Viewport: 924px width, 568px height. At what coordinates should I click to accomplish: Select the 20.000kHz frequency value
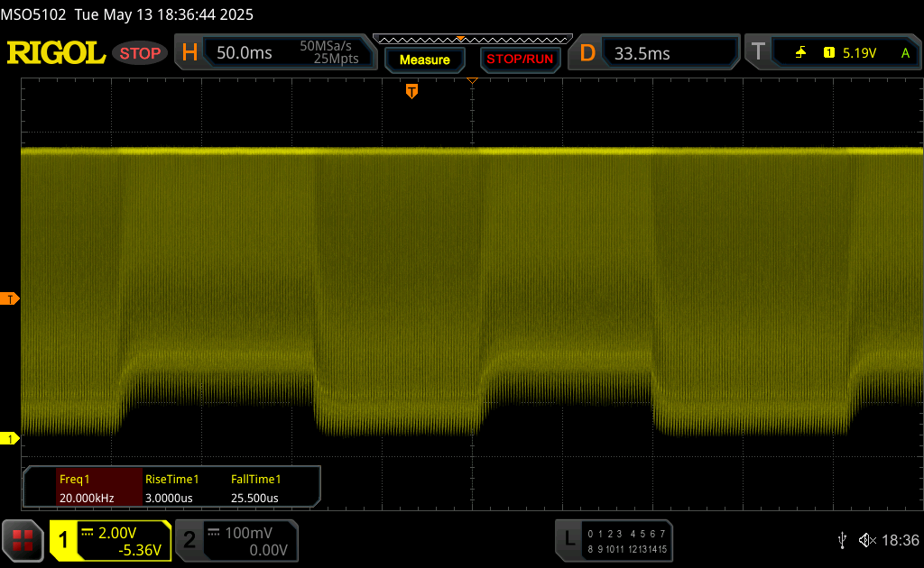coord(87,498)
